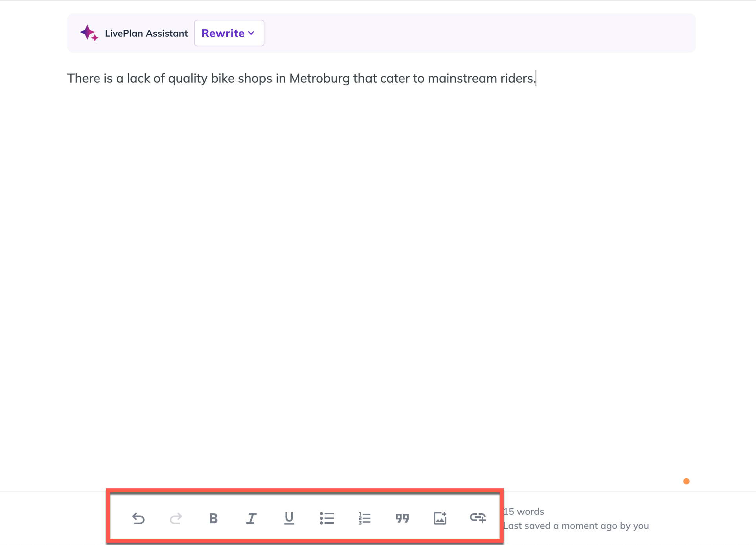
Task: Insert a bulleted list
Action: coord(327,518)
